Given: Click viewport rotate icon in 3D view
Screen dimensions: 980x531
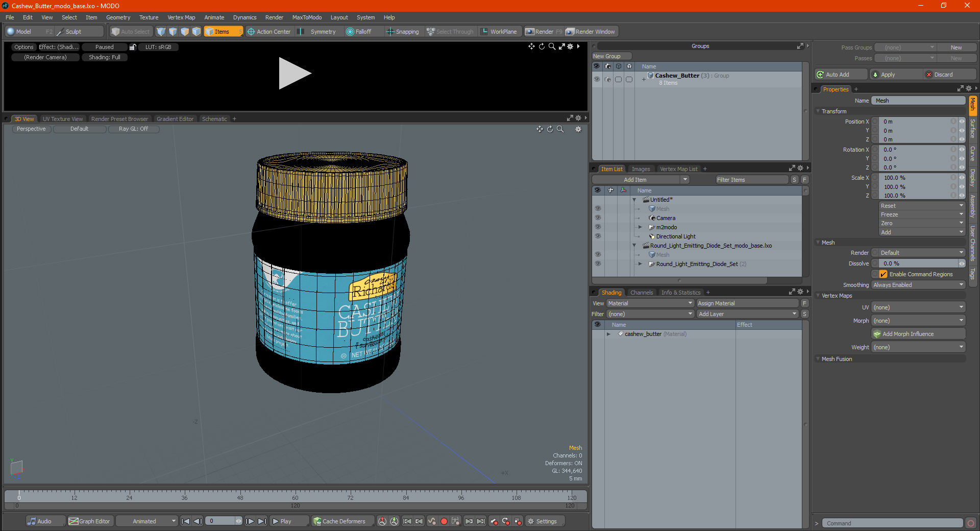Looking at the screenshot, I should point(550,129).
